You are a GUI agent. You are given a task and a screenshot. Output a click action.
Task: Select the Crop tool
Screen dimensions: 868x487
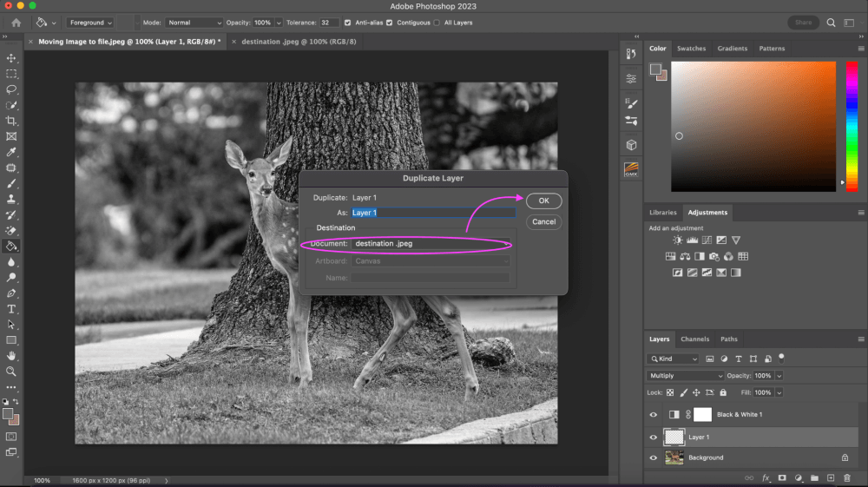click(x=11, y=121)
